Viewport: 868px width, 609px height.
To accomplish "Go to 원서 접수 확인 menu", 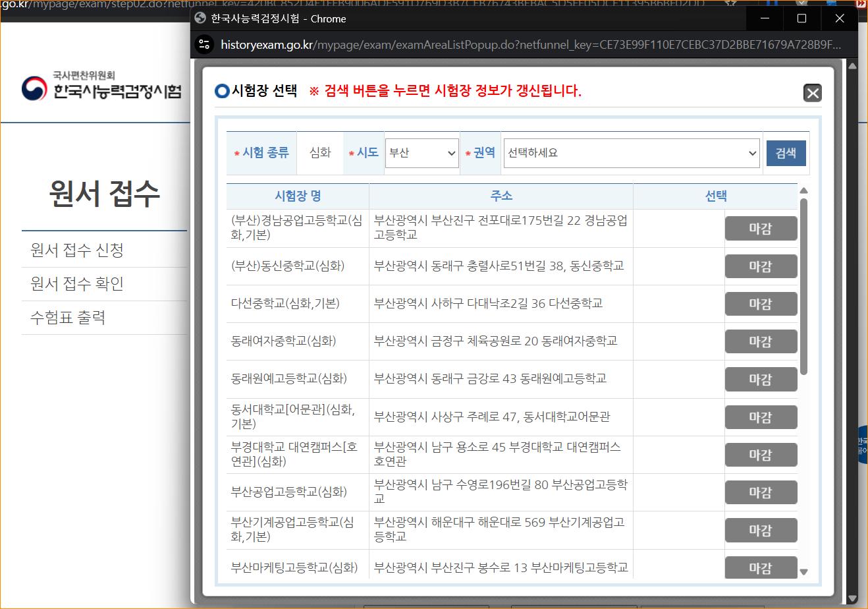I will (x=77, y=283).
